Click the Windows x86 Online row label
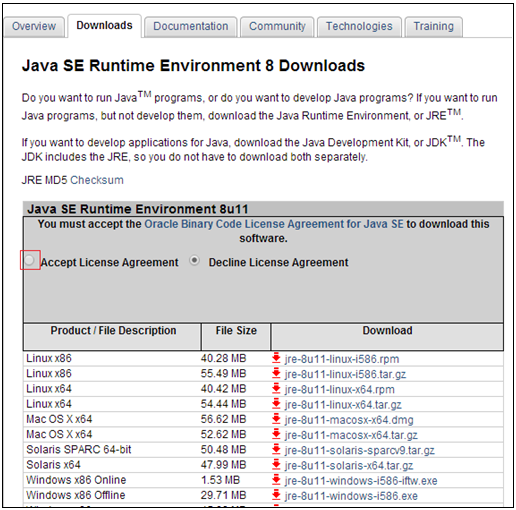Screen dimensions: 516x510 click(76, 480)
